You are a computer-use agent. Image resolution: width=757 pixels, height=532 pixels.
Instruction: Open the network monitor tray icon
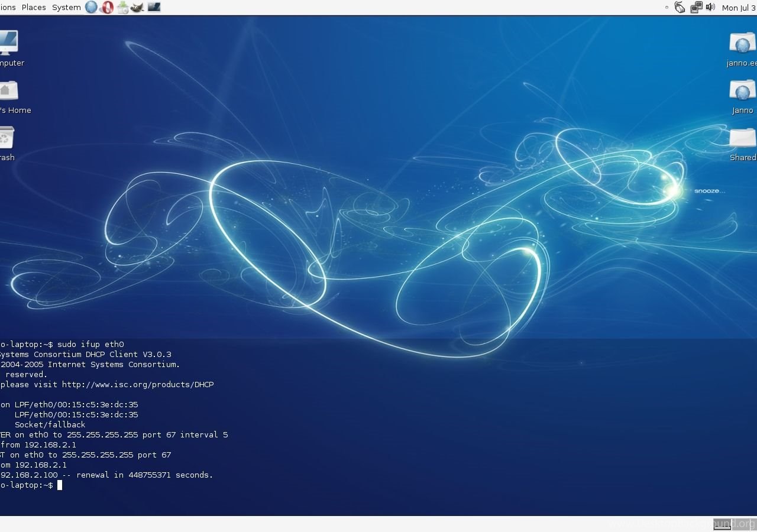point(696,7)
